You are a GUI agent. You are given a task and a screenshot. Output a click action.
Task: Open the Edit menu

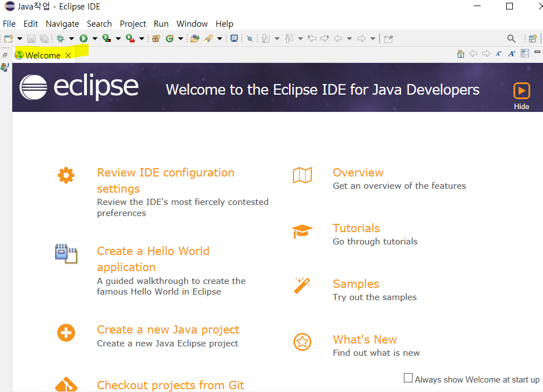[31, 23]
